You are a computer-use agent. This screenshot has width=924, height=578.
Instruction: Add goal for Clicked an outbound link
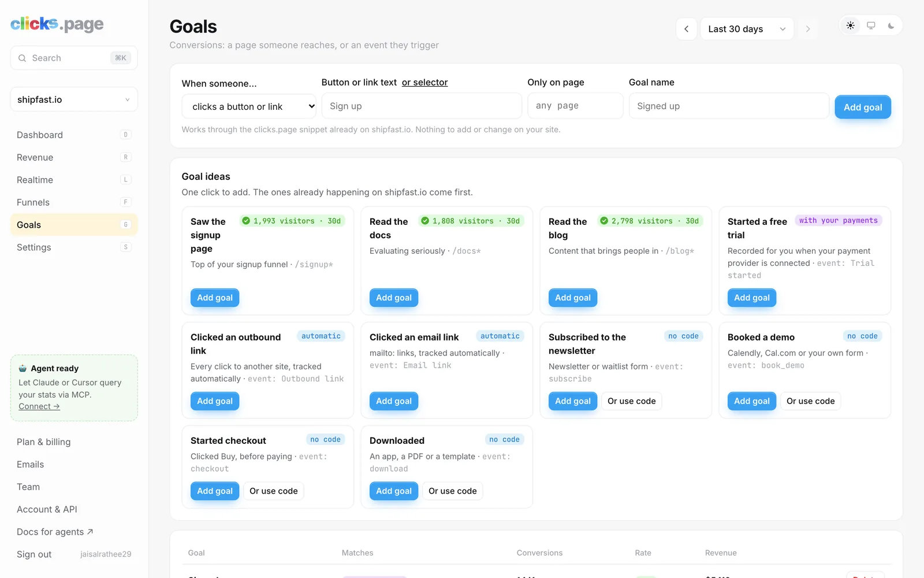click(215, 401)
